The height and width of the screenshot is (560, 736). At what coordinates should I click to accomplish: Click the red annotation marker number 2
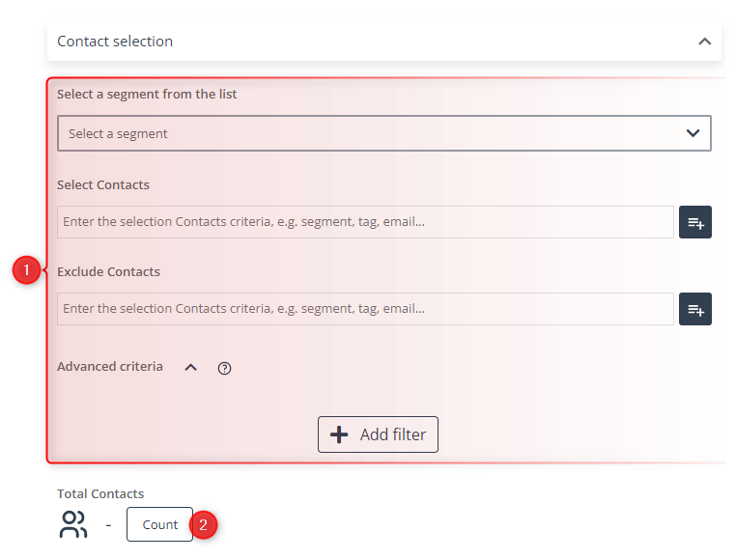203,525
